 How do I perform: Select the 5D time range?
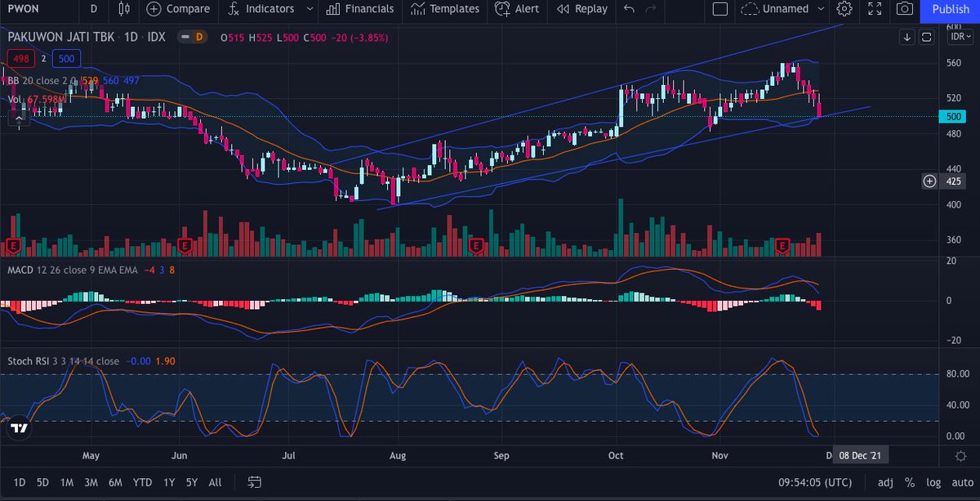tap(42, 482)
